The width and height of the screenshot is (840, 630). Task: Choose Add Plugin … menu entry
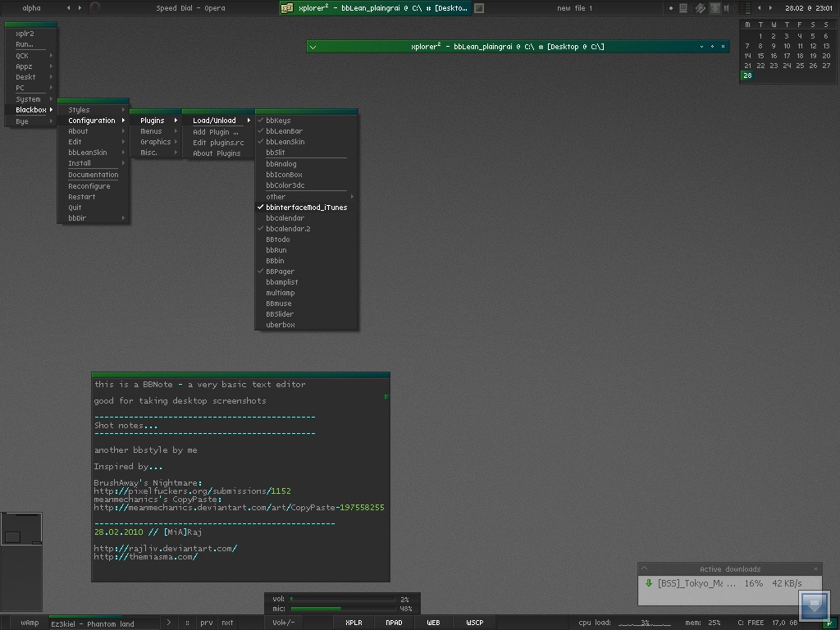[218, 132]
